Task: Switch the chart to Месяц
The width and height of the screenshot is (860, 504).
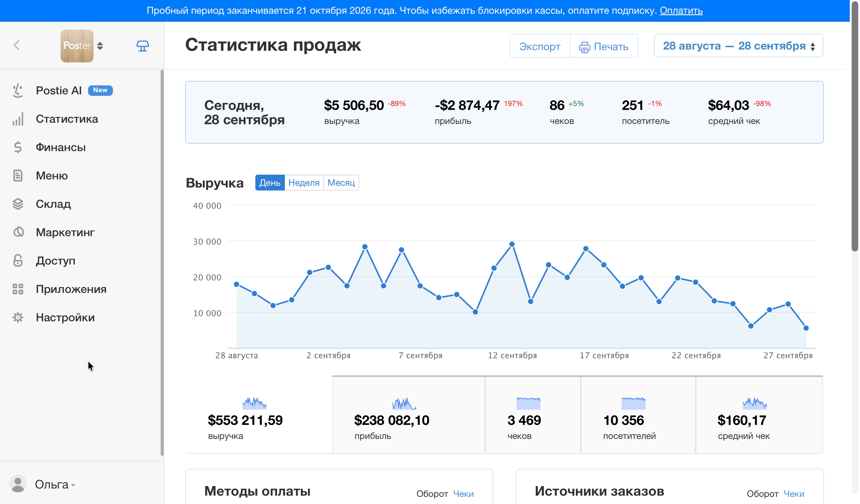Action: pyautogui.click(x=341, y=182)
